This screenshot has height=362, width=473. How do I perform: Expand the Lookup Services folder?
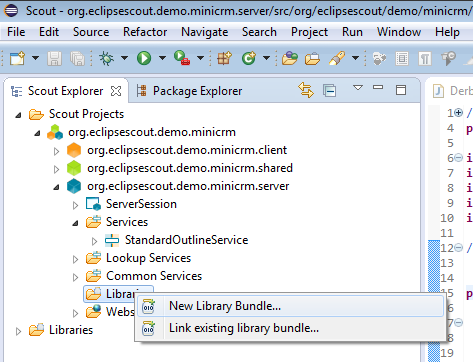click(75, 259)
